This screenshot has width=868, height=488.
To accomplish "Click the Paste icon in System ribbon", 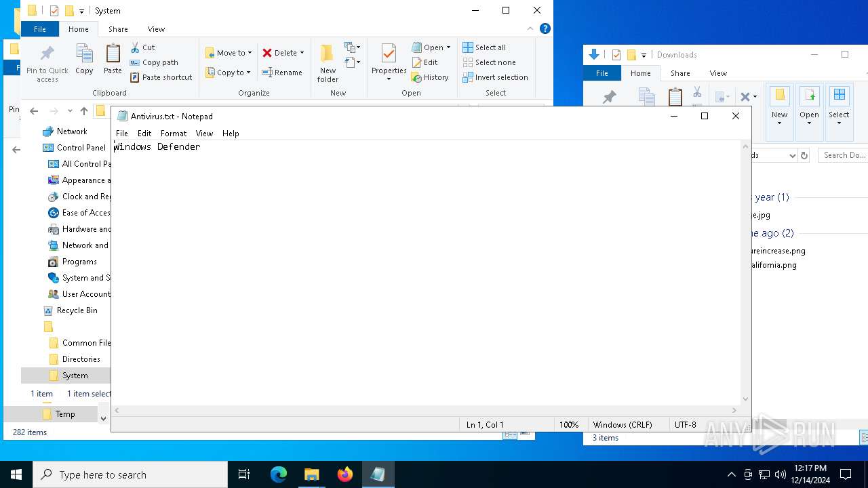I will point(113,59).
